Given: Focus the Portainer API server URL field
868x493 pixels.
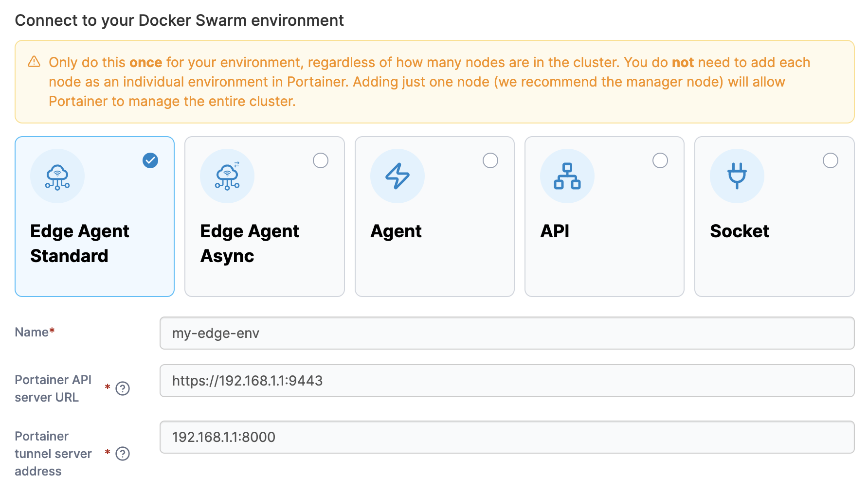Looking at the screenshot, I should tap(506, 381).
